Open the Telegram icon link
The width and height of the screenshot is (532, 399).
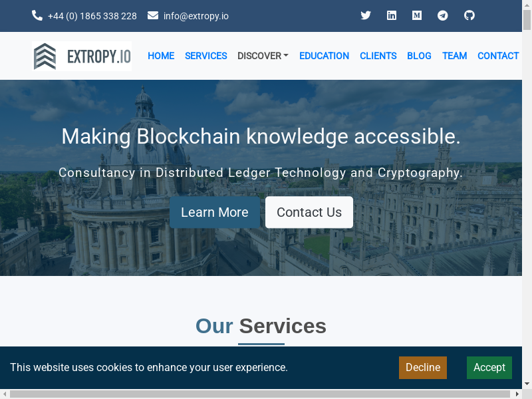[x=442, y=15]
